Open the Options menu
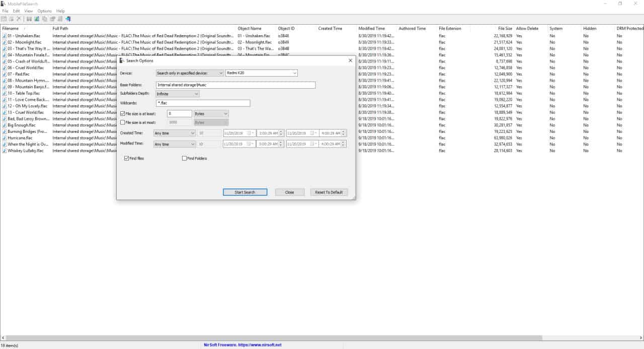The image size is (644, 349). pos(44,11)
